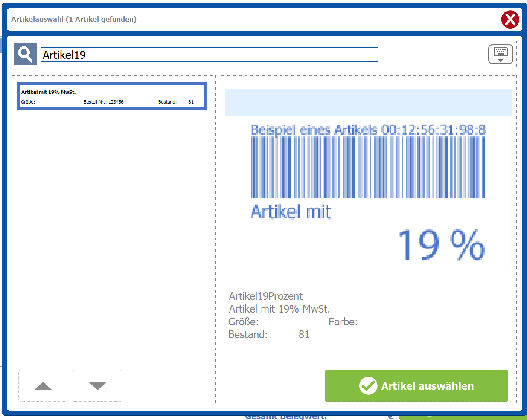Focus the Artikel19 search field
527x420 pixels.
(x=209, y=55)
